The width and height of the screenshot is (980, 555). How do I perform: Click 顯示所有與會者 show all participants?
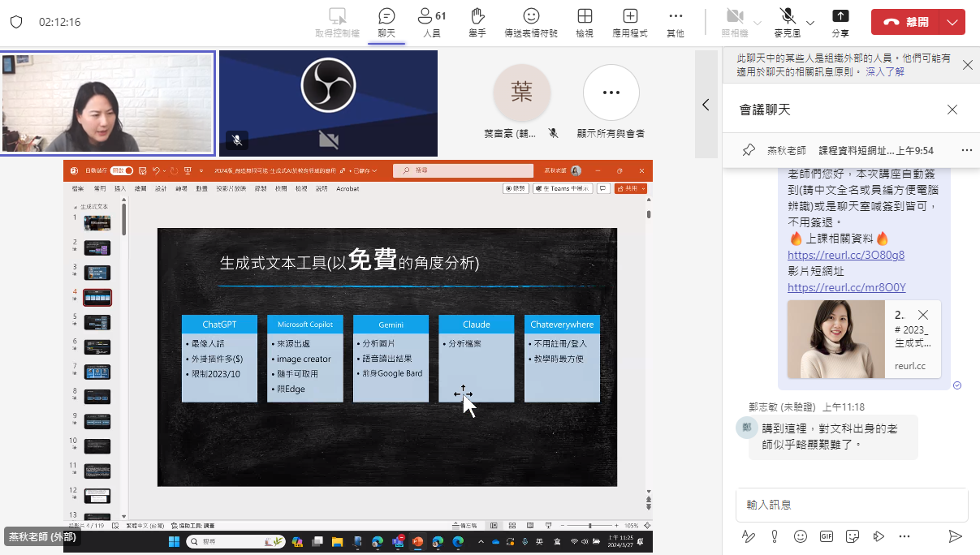(611, 102)
